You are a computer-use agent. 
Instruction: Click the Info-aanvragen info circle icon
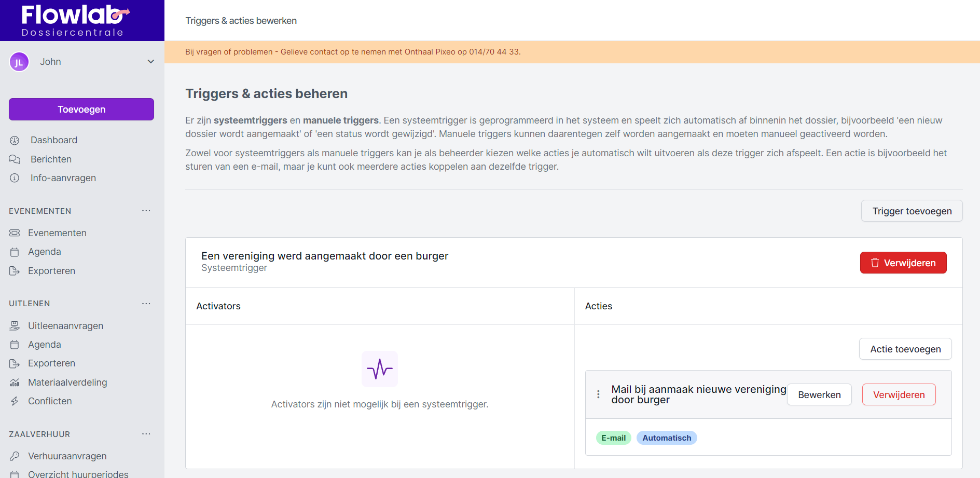(x=15, y=178)
